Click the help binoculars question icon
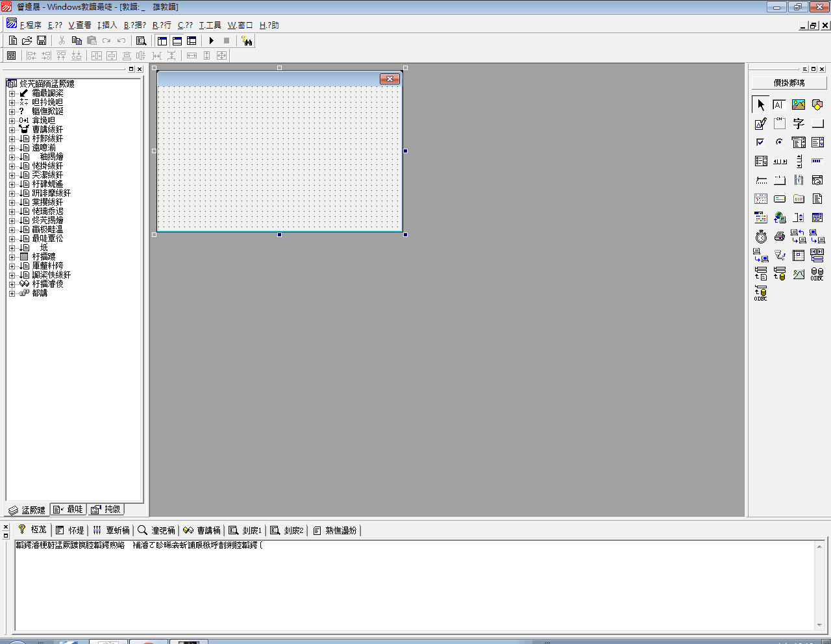Image resolution: width=831 pixels, height=644 pixels. point(247,40)
